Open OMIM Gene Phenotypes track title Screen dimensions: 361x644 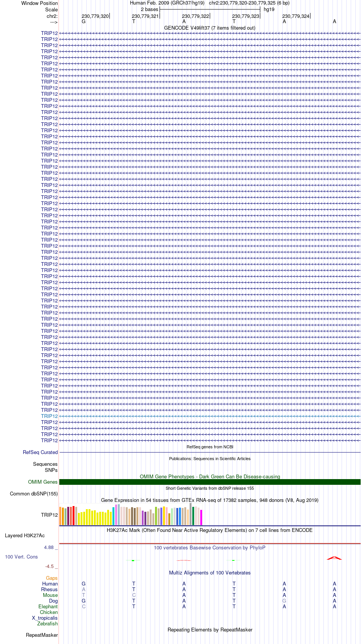pyautogui.click(x=210, y=476)
